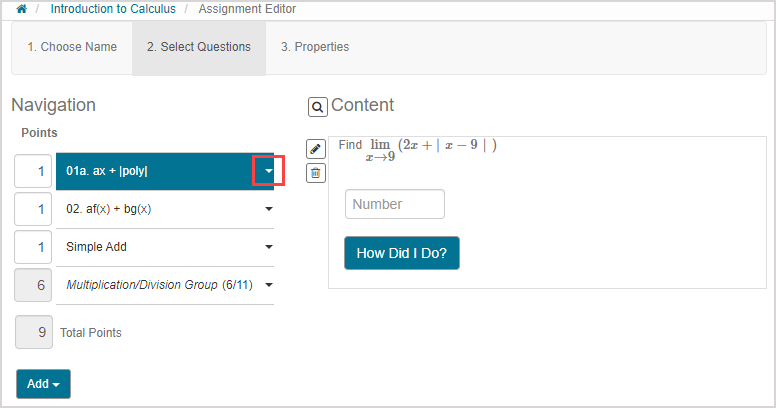Switch to the Choose Name step tab

pos(72,47)
